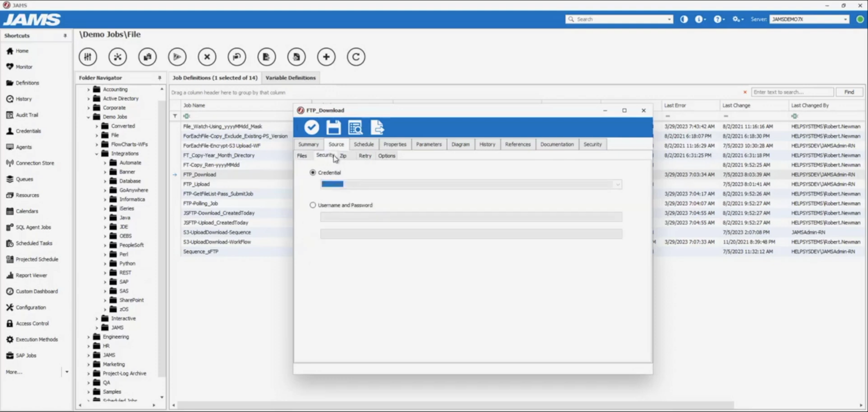This screenshot has height=412, width=868.
Task: Open the Server selection dropdown
Action: point(845,19)
